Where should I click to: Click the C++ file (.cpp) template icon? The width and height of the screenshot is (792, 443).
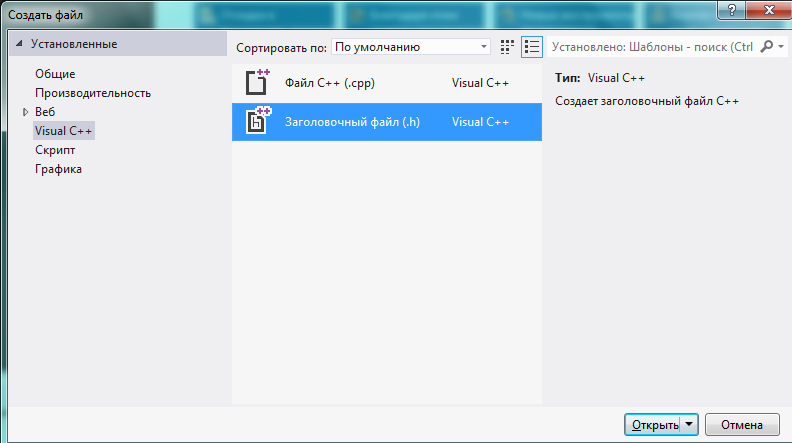coord(258,83)
